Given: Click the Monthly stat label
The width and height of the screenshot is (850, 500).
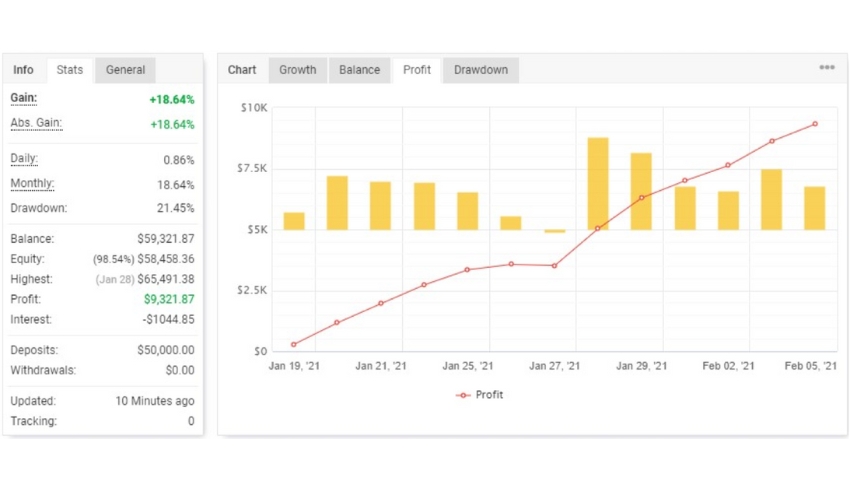Looking at the screenshot, I should pyautogui.click(x=32, y=184).
